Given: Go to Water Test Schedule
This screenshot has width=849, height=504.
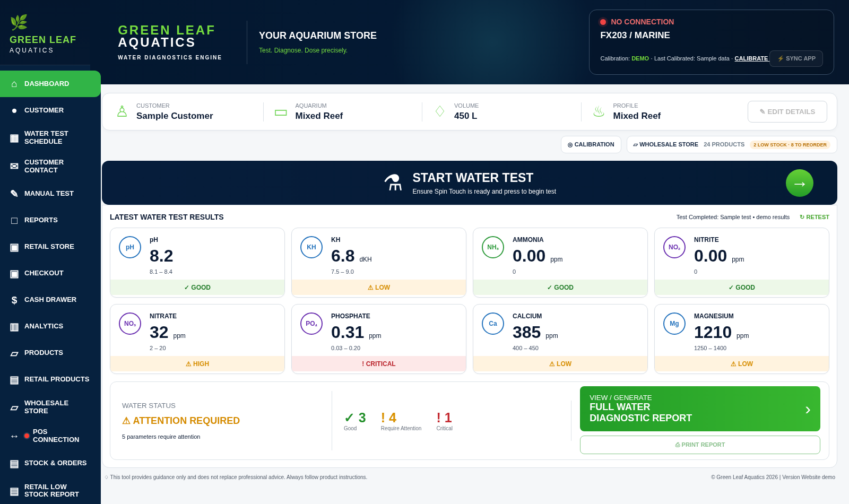Looking at the screenshot, I should (x=50, y=137).
